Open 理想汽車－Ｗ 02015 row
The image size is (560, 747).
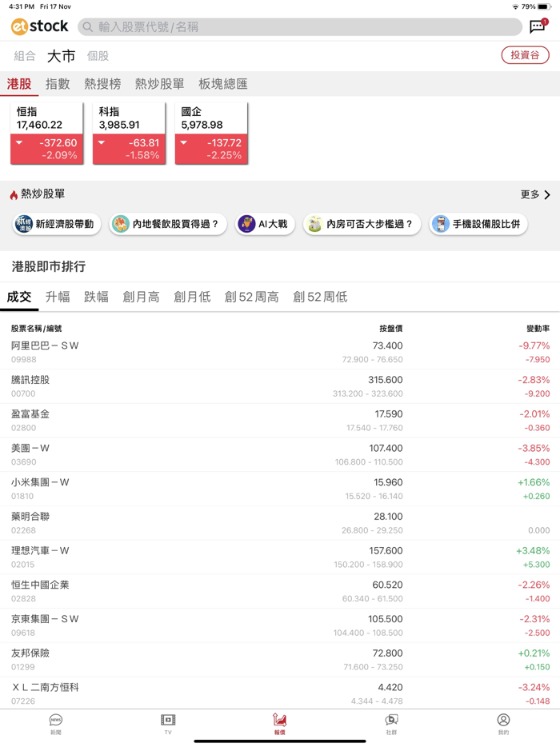280,557
